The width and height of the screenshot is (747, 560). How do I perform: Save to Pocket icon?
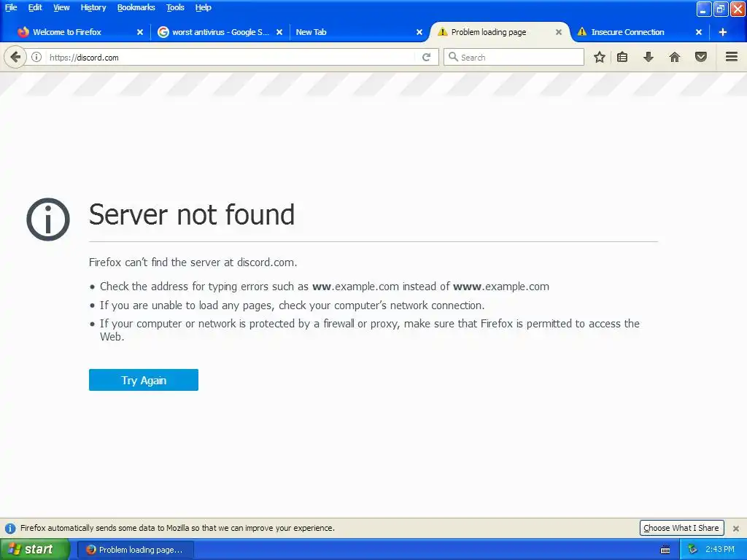pyautogui.click(x=701, y=57)
